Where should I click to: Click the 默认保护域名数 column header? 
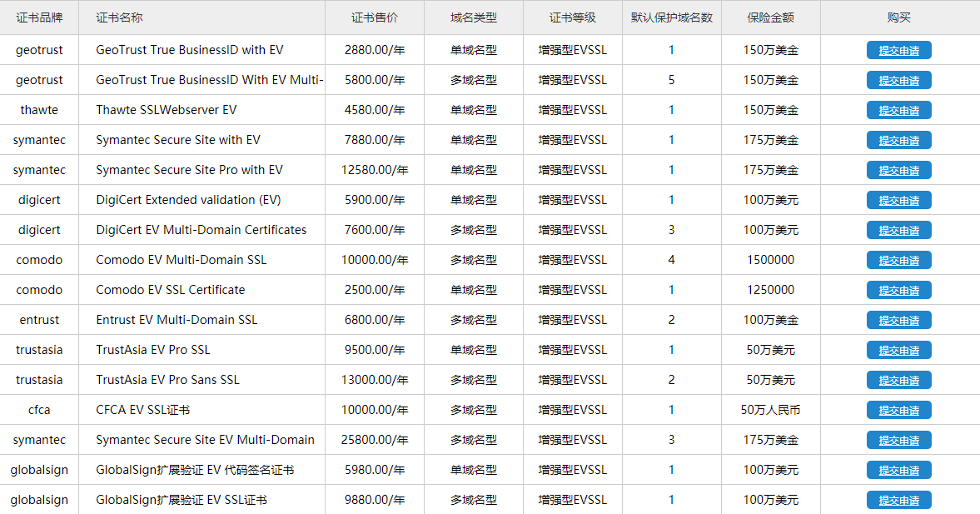671,17
